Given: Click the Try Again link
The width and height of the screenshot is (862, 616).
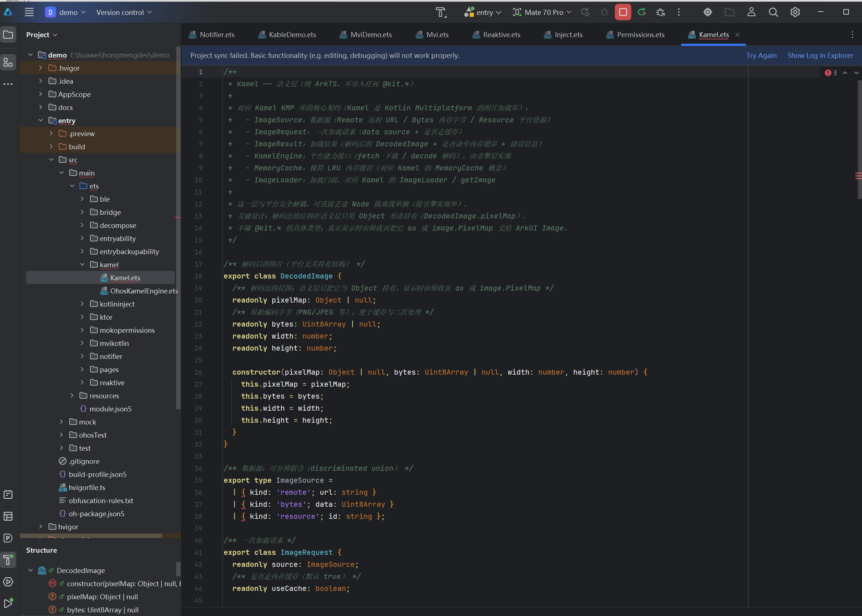Looking at the screenshot, I should click(x=761, y=56).
